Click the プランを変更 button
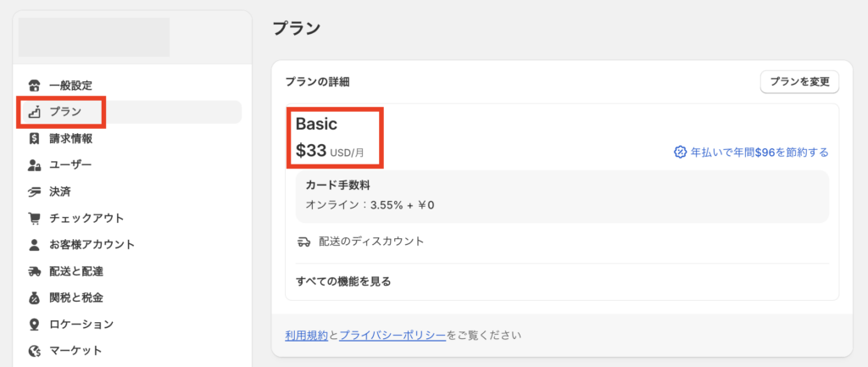The height and width of the screenshot is (367, 868). click(800, 82)
